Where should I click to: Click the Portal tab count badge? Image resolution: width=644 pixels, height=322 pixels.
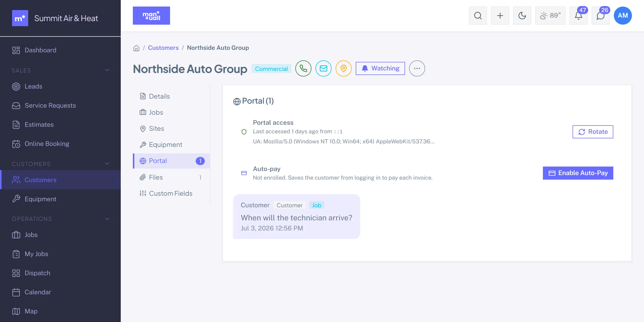[x=200, y=161]
